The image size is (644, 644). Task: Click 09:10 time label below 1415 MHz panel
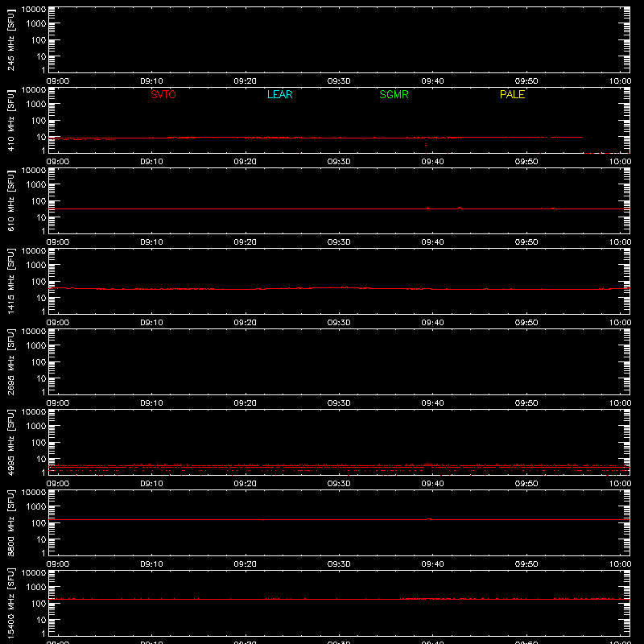click(x=151, y=323)
